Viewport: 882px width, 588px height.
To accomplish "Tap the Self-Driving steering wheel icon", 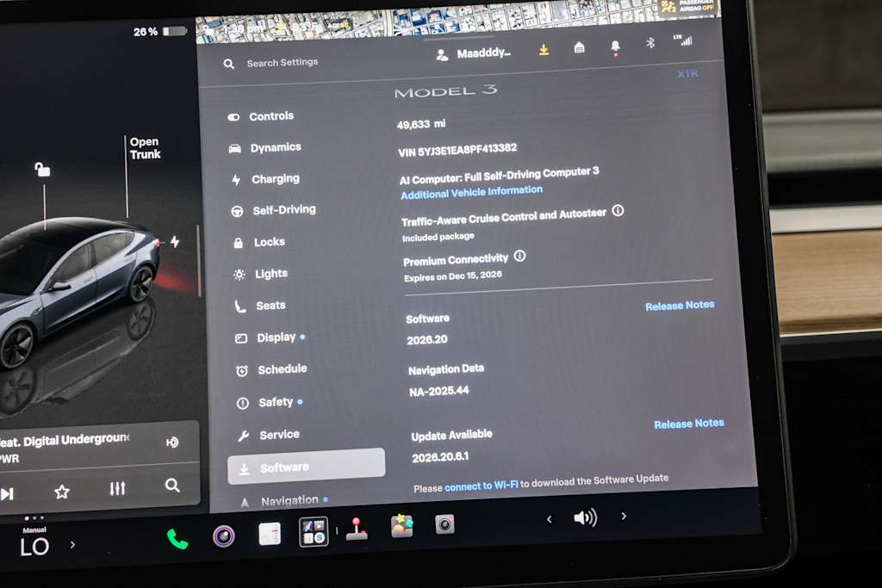I will point(238,212).
